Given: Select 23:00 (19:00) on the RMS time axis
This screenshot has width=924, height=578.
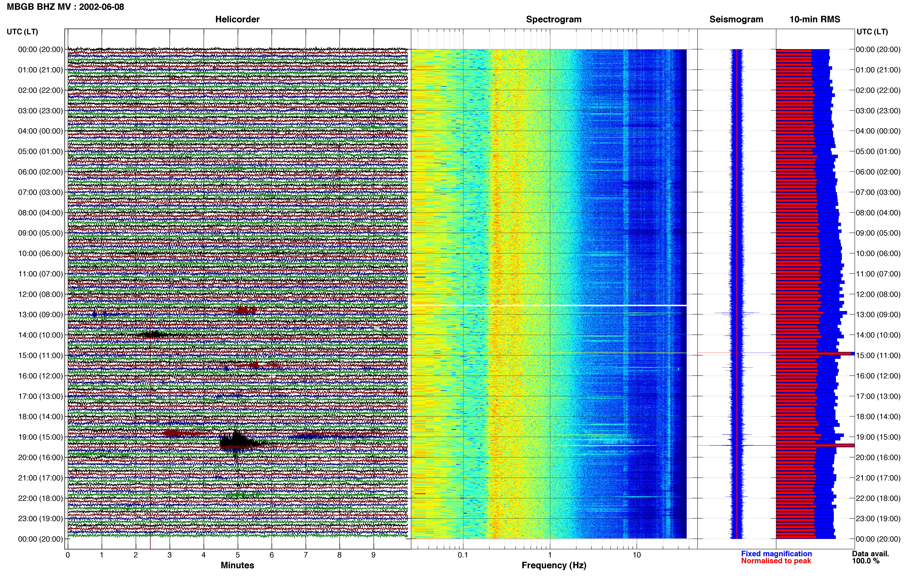Looking at the screenshot, I should tap(878, 518).
